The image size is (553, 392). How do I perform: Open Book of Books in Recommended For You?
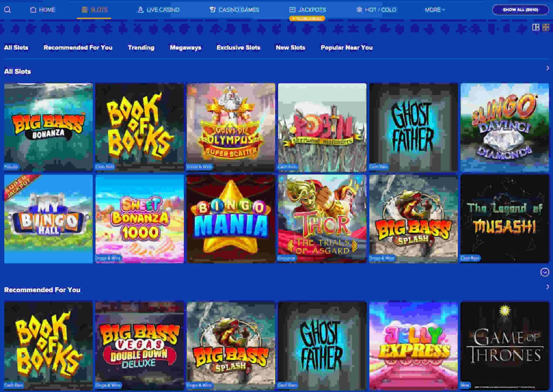point(48,346)
